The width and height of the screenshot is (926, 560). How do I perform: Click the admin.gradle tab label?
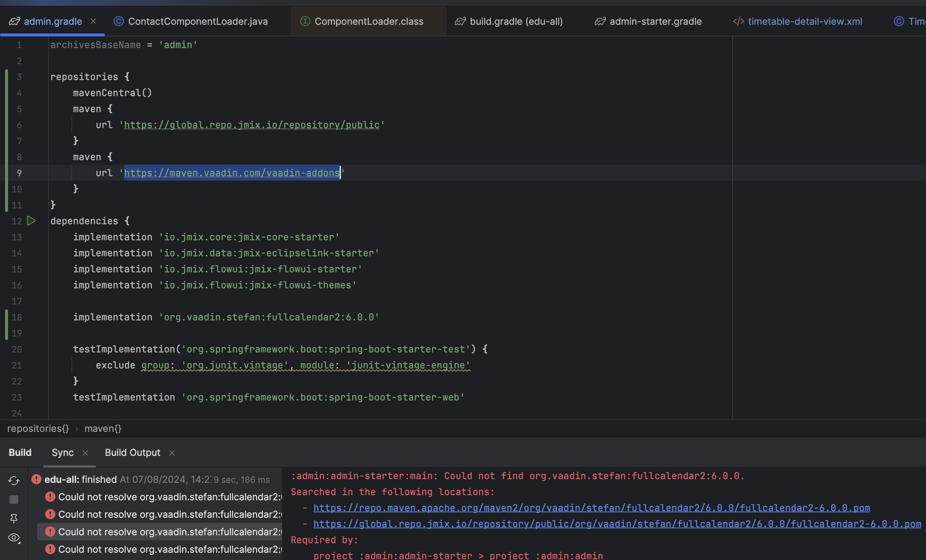tap(53, 21)
